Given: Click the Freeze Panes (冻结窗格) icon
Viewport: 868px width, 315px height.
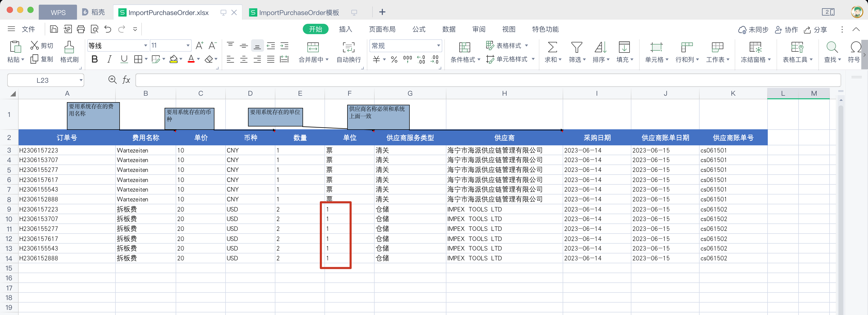Looking at the screenshot, I should click(x=755, y=48).
